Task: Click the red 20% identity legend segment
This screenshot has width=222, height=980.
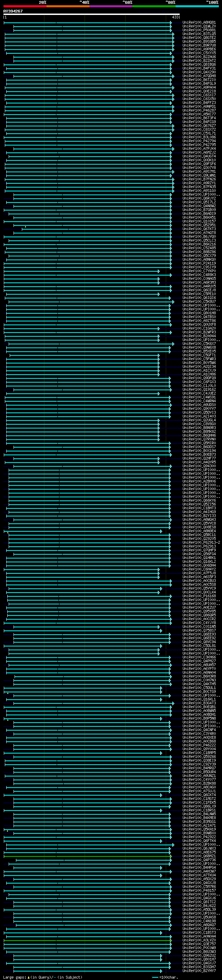Action: point(25,6)
